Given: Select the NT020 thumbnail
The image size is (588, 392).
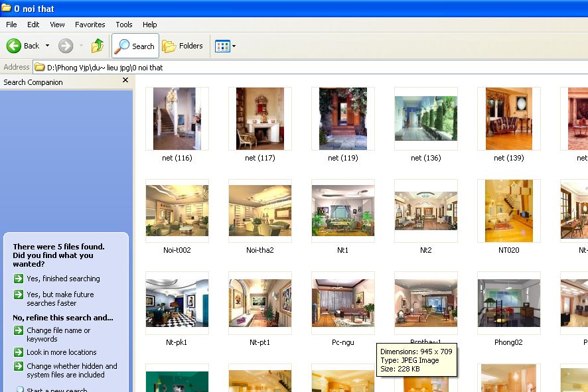Looking at the screenshot, I should [509, 211].
